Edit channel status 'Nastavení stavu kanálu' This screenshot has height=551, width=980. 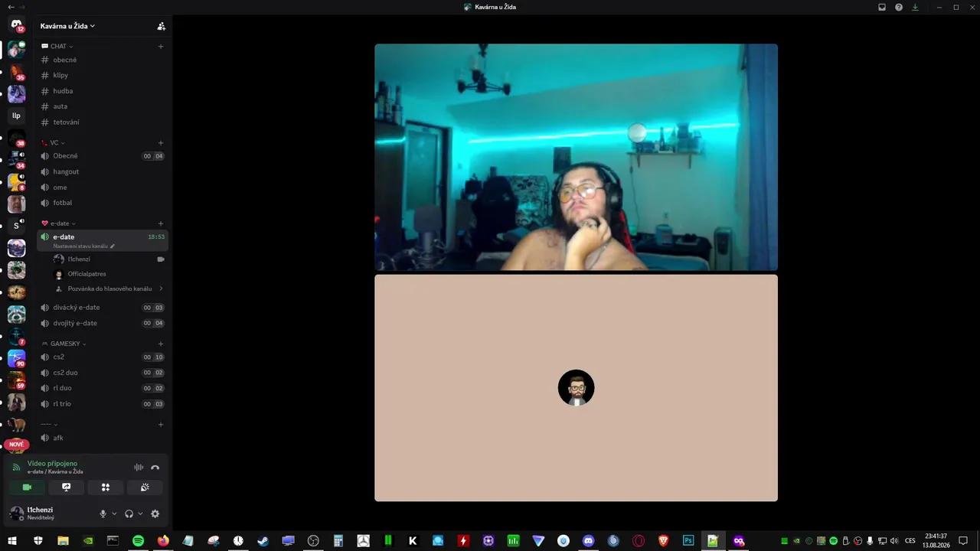tap(83, 246)
